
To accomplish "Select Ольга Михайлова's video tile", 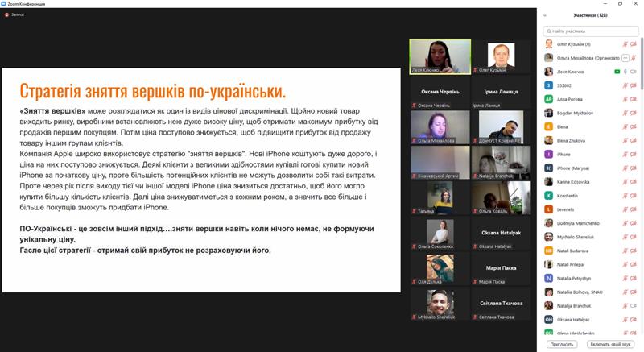I will pos(440,127).
